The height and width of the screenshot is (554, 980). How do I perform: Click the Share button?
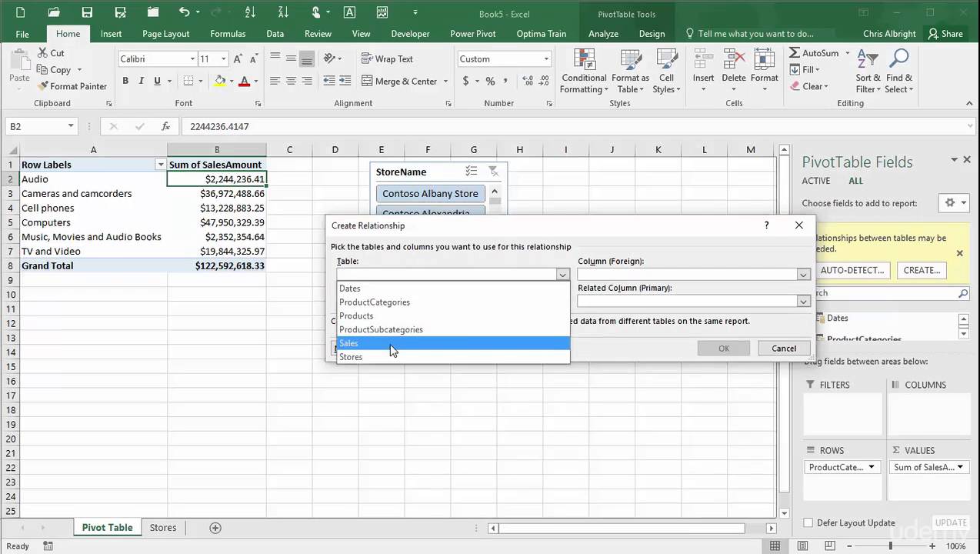click(x=945, y=34)
